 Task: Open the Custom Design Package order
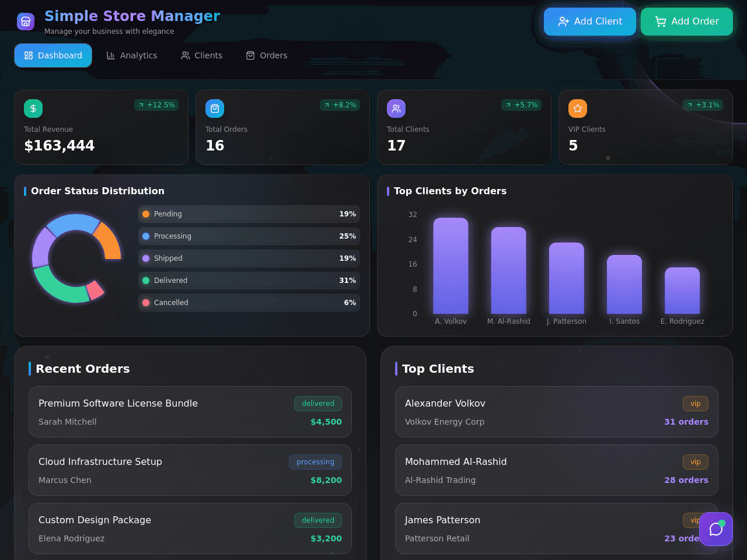click(190, 528)
